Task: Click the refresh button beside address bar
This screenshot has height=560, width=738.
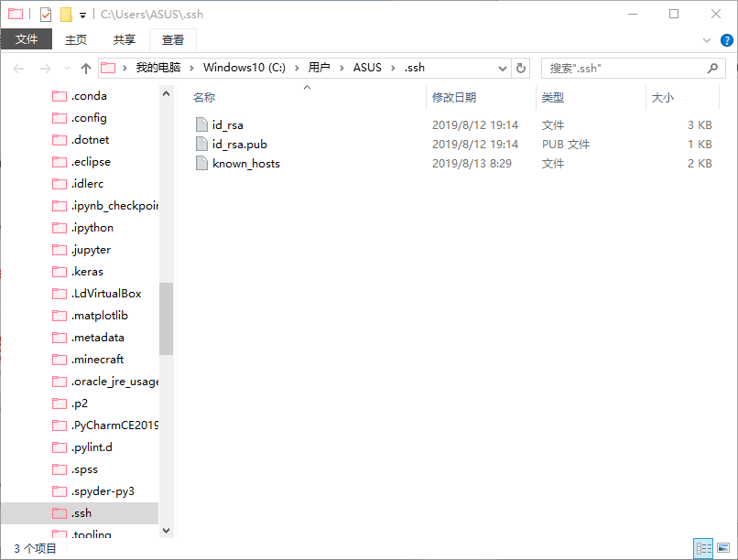Action: coord(521,69)
